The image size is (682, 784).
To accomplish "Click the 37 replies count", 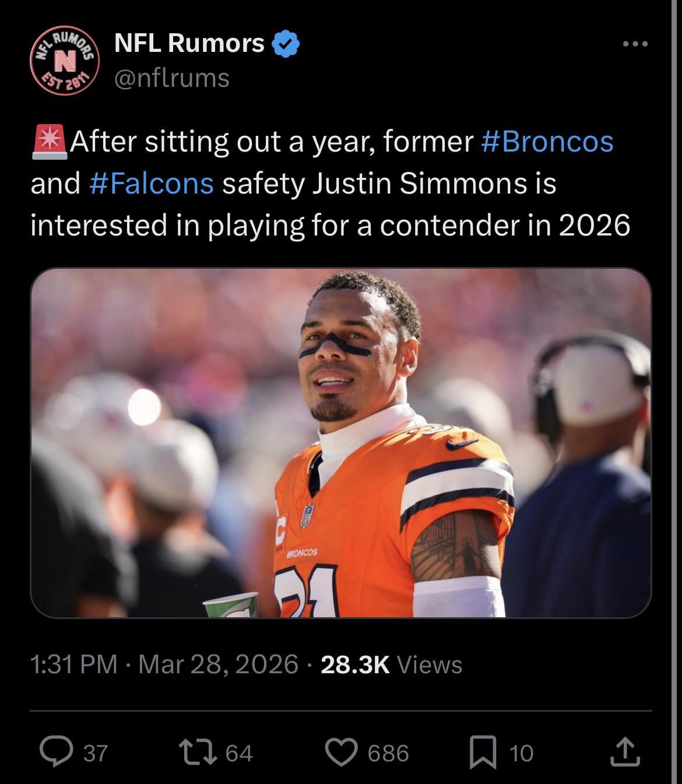I will (x=96, y=753).
